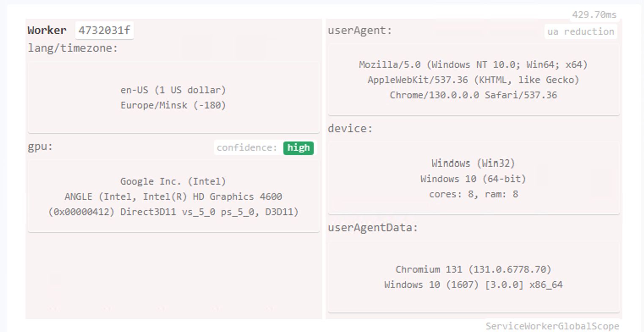The width and height of the screenshot is (644, 332).
Task: Click the userAgent section label
Action: tap(360, 30)
